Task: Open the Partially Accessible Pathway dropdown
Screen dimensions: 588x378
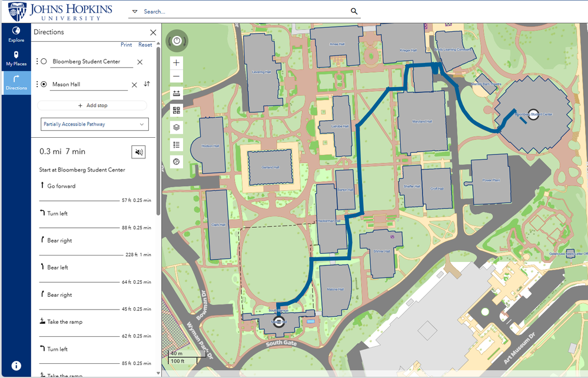Action: pos(95,124)
